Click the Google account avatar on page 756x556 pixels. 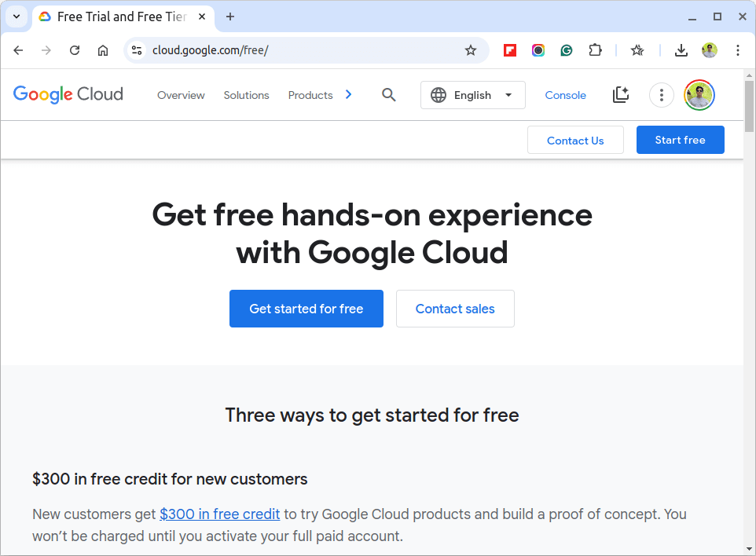pos(699,95)
